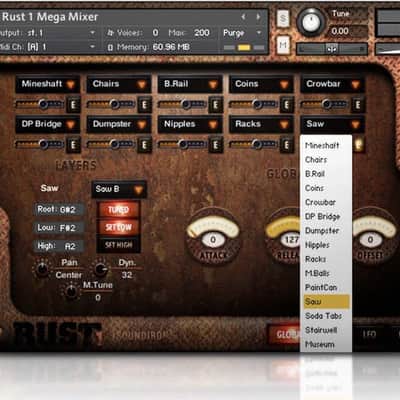Adjust the Mineshaft volume slider

(40, 105)
